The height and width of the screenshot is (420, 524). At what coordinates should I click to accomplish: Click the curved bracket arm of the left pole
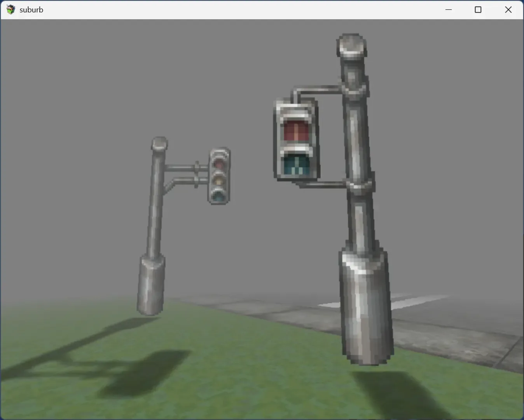179,183
